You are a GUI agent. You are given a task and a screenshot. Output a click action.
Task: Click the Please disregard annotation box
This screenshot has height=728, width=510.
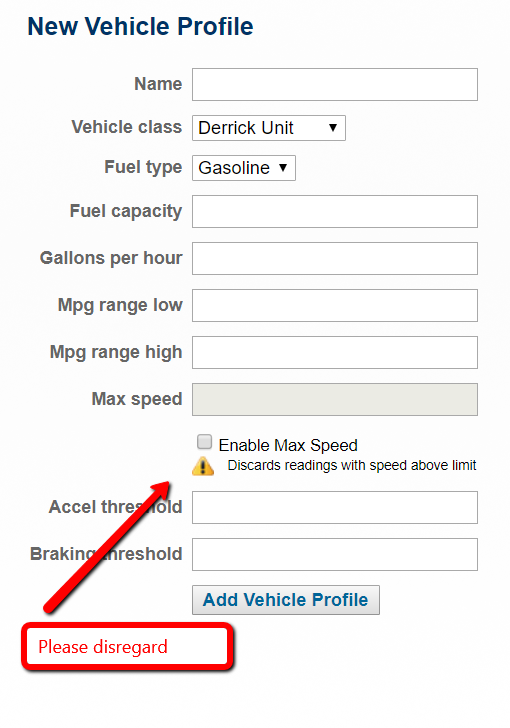[x=127, y=647]
